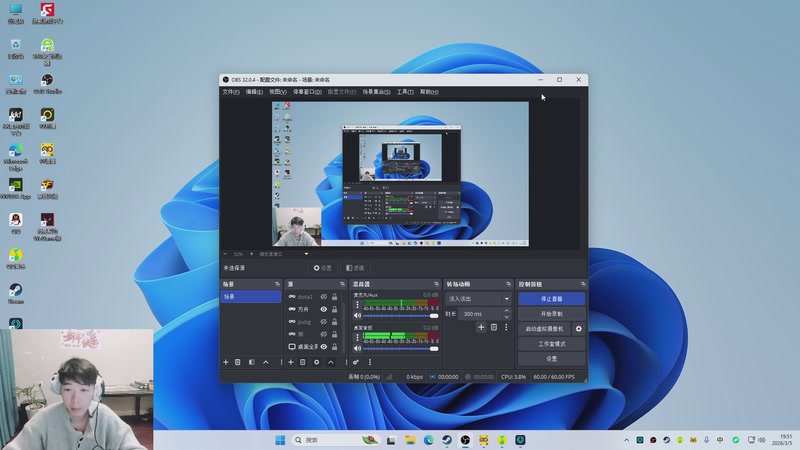Zoom in preview with the plus icon

[251, 254]
